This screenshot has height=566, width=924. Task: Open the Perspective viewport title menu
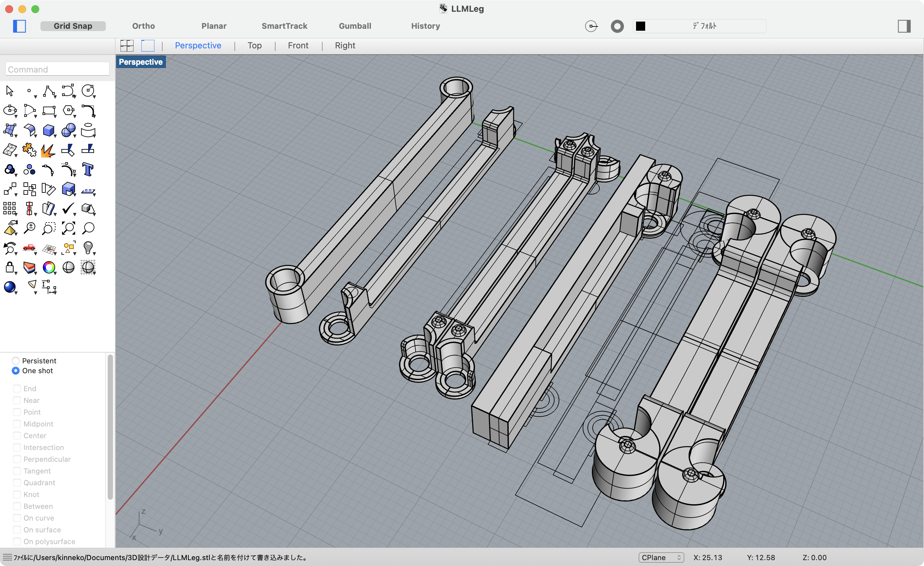point(141,62)
